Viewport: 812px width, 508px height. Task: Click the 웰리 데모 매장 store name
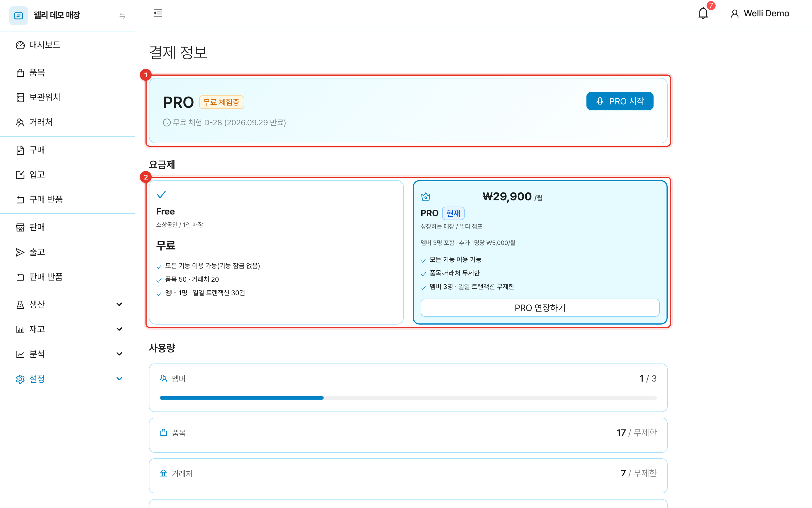57,16
